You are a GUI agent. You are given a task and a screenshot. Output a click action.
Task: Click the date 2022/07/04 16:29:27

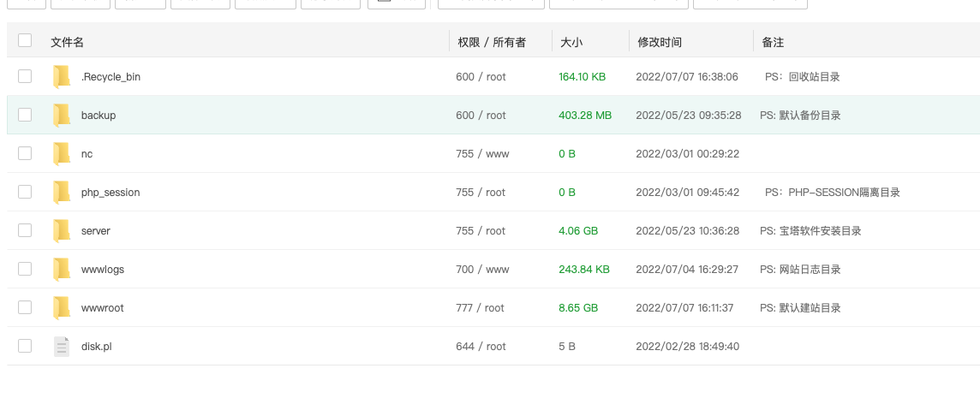click(687, 270)
